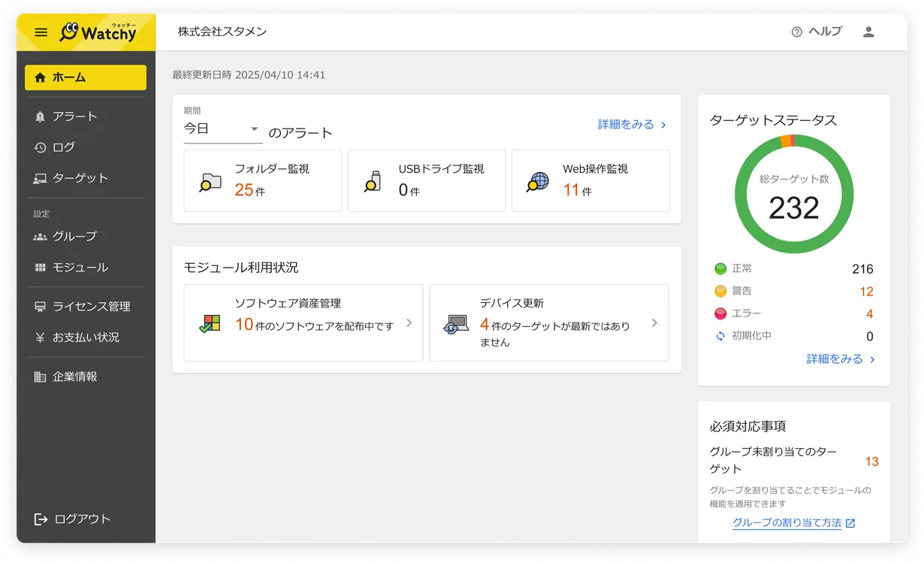Open モジュール in the sidebar
Image resolution: width=924 pixels, height=563 pixels.
[86, 268]
